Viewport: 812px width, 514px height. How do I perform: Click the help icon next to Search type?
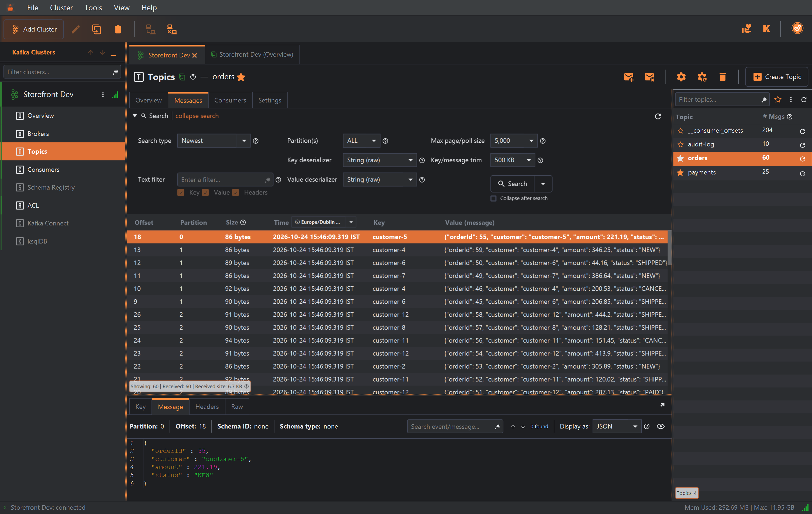point(256,141)
